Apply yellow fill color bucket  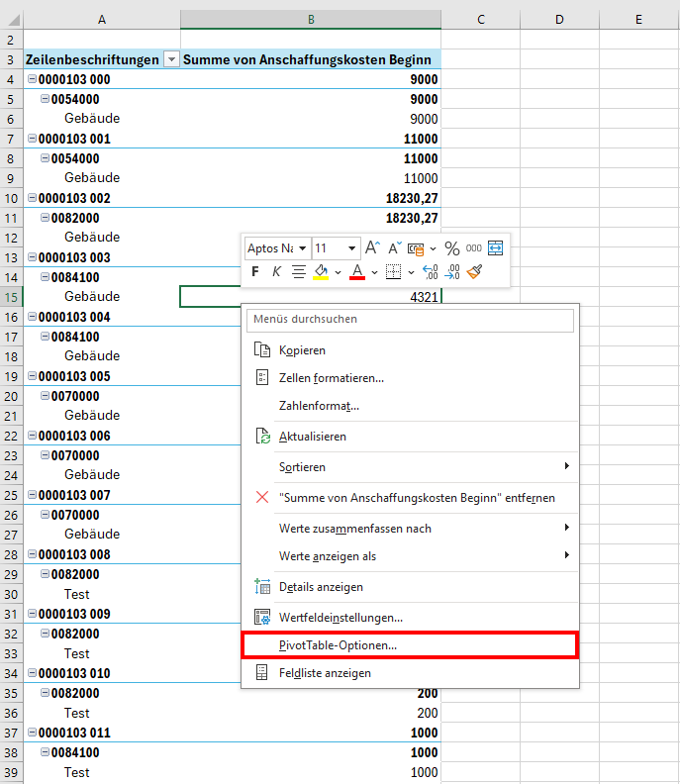coord(321,272)
